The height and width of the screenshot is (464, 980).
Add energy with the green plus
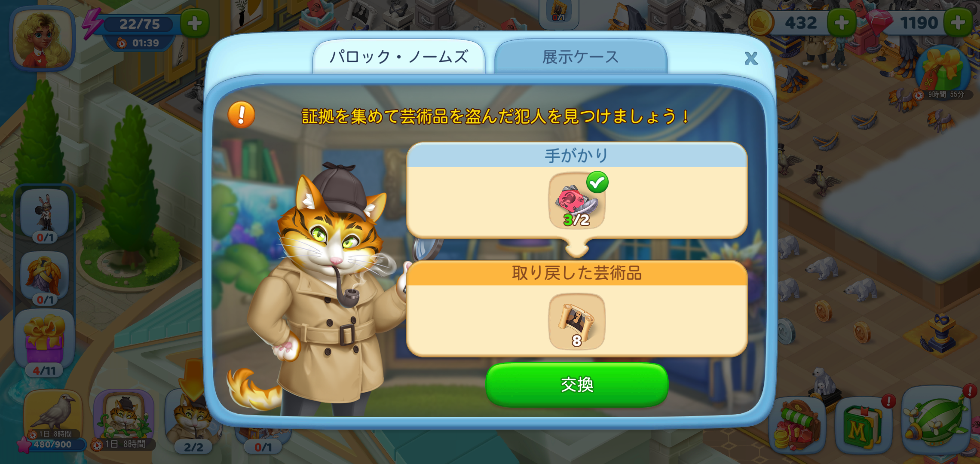coord(194,23)
